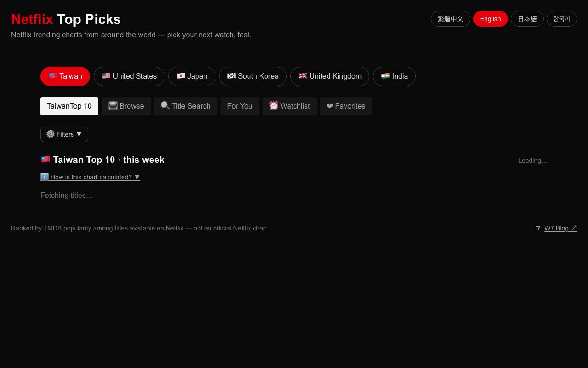
Task: Choose the Japan region chip
Action: (192, 76)
